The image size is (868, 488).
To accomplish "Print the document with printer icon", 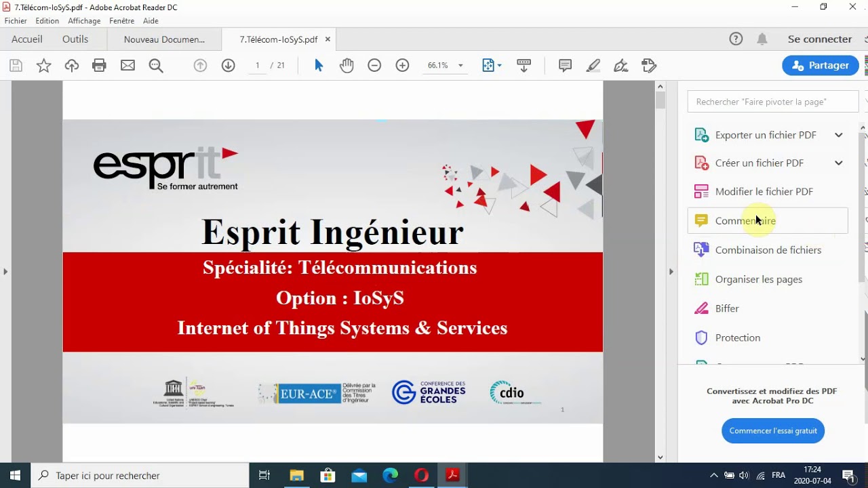I will [x=100, y=66].
